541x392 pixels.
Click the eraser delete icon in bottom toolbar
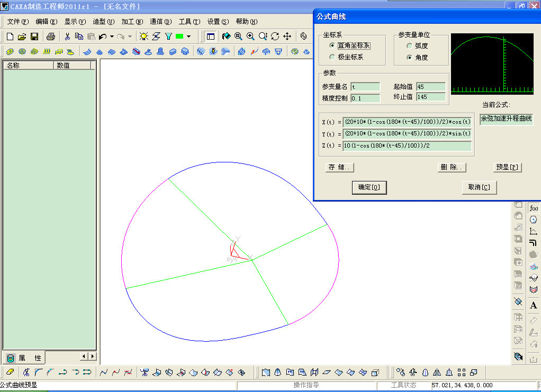(10, 372)
